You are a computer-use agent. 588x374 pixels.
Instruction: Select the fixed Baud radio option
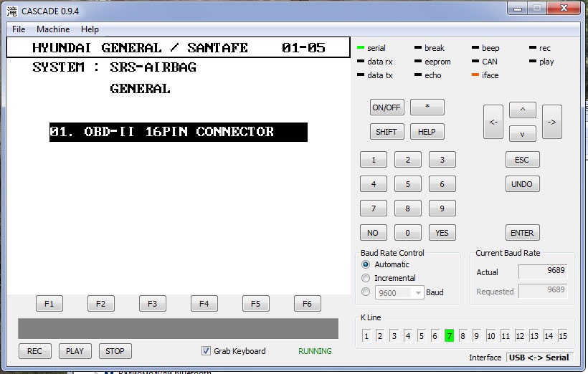click(366, 292)
